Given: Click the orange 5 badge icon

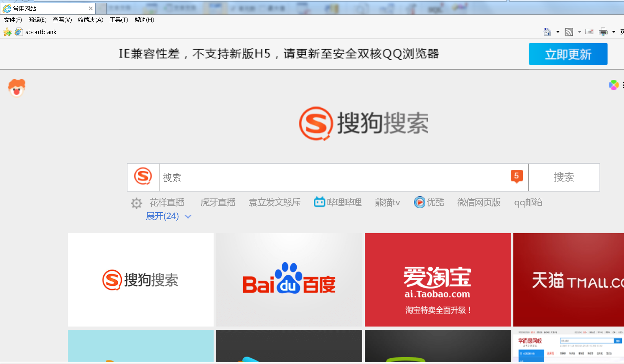Looking at the screenshot, I should (517, 176).
